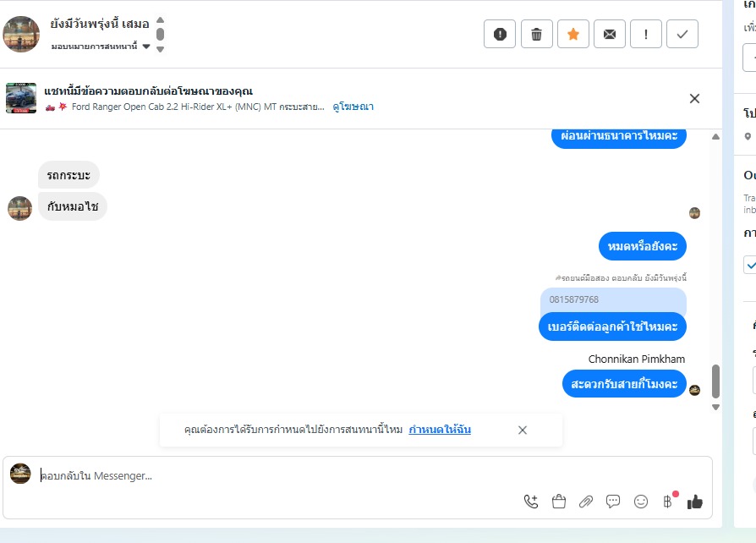Delete conversation with trash can icon
The width and height of the screenshot is (756, 543).
[536, 34]
